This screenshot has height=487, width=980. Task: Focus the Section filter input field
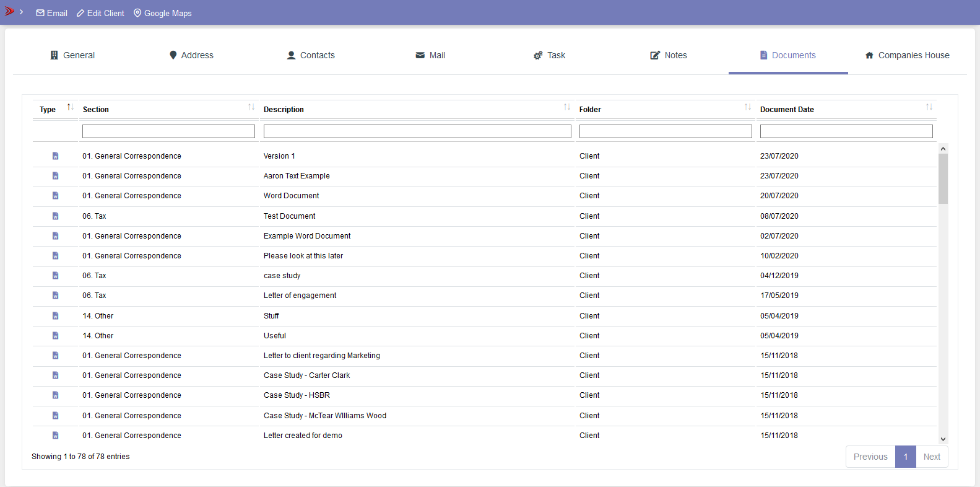click(168, 131)
